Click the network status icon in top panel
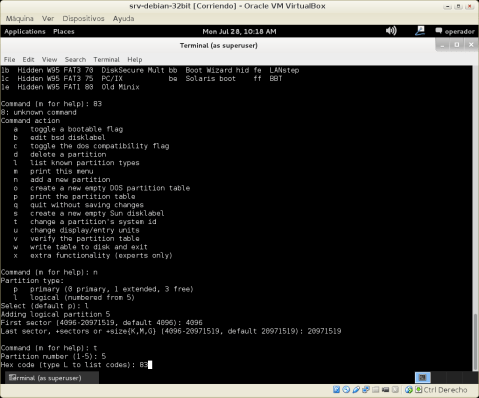 coord(420,31)
